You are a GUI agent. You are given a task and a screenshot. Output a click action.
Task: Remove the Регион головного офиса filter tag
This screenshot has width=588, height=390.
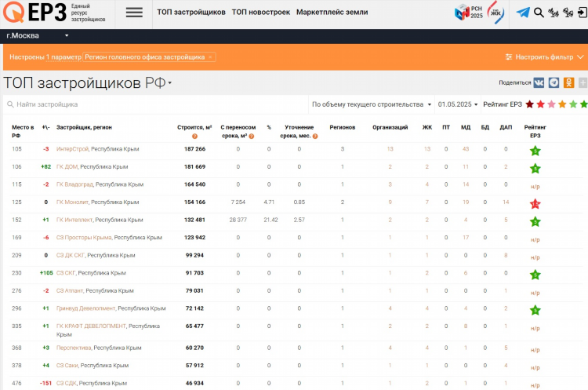pos(210,57)
